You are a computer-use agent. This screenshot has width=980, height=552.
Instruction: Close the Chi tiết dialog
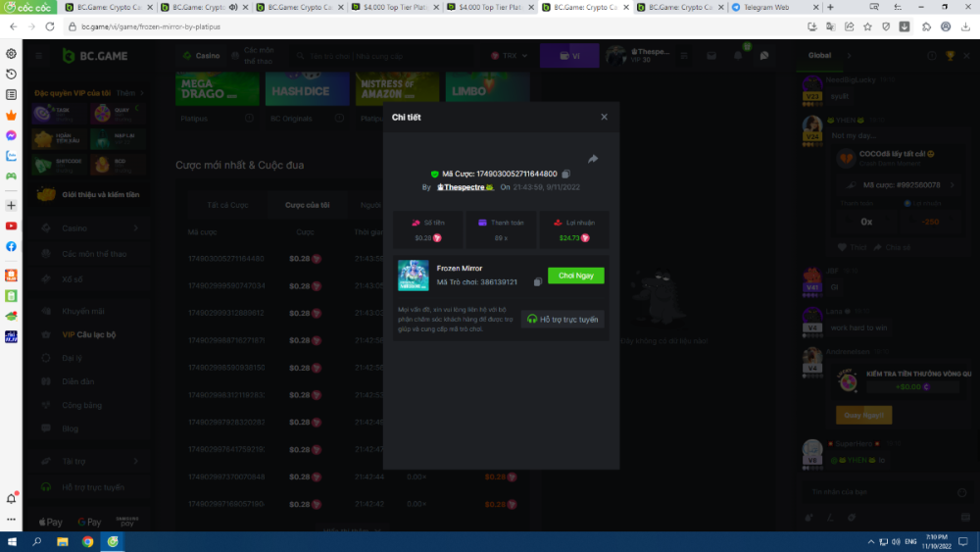pyautogui.click(x=604, y=117)
